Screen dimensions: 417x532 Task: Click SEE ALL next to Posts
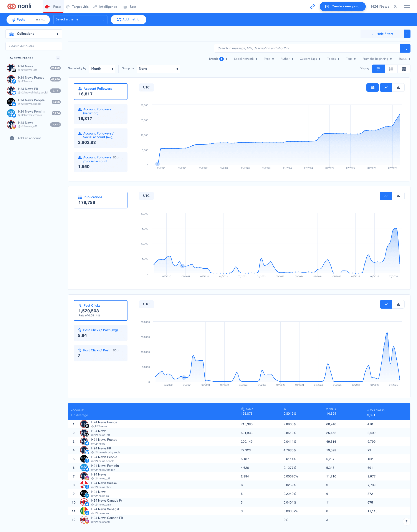tap(40, 20)
